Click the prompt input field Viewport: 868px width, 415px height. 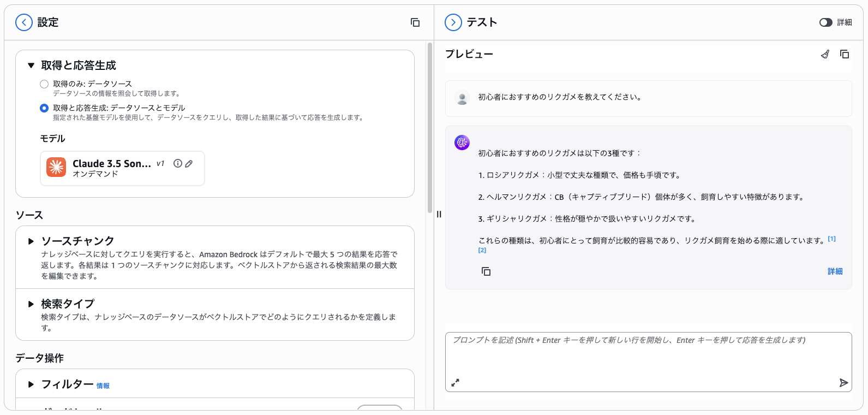pos(648,361)
